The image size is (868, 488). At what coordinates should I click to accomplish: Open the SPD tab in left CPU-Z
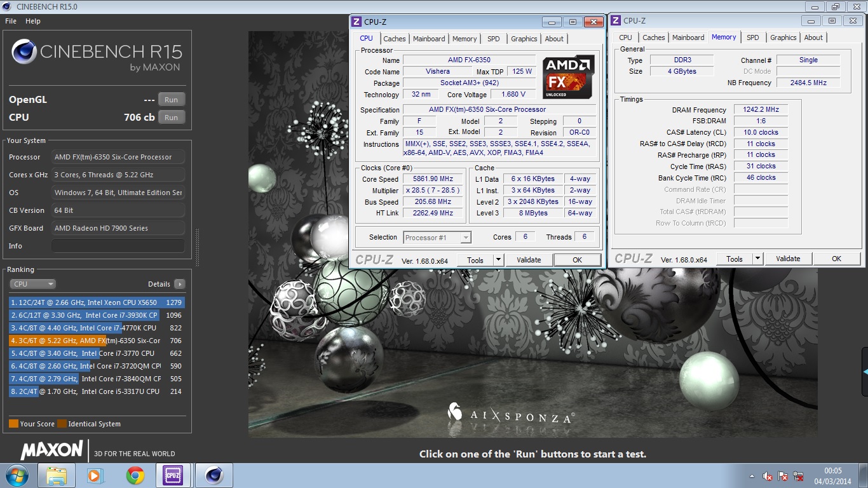494,39
